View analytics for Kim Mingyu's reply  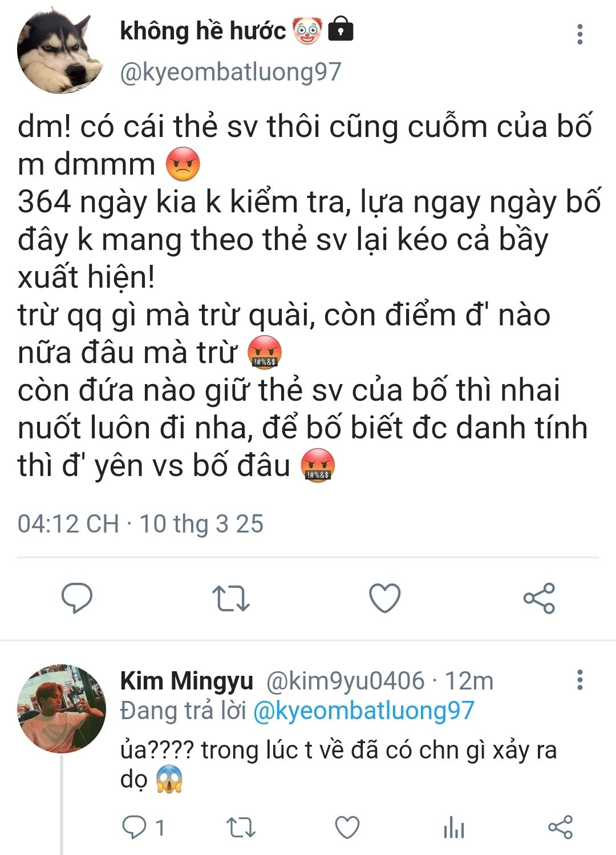coord(454,828)
